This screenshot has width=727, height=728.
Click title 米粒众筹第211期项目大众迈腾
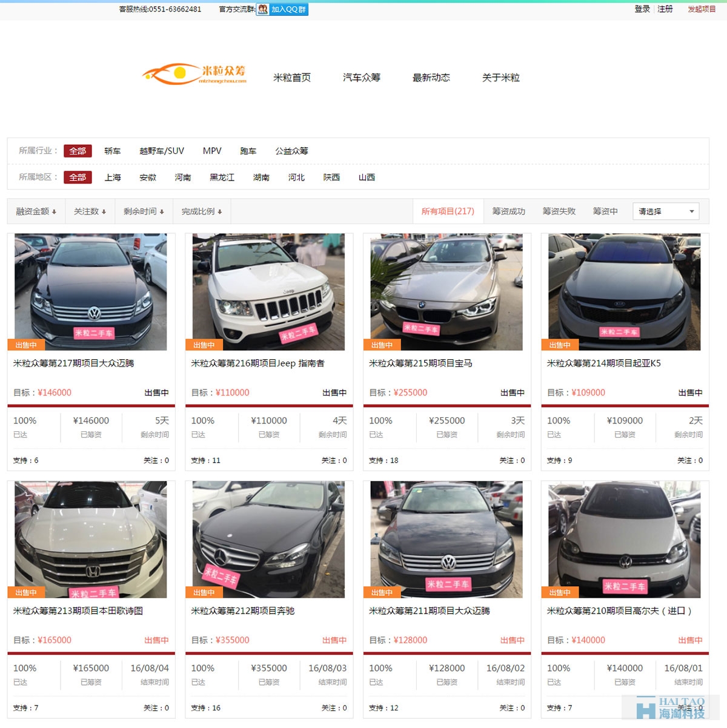click(430, 611)
